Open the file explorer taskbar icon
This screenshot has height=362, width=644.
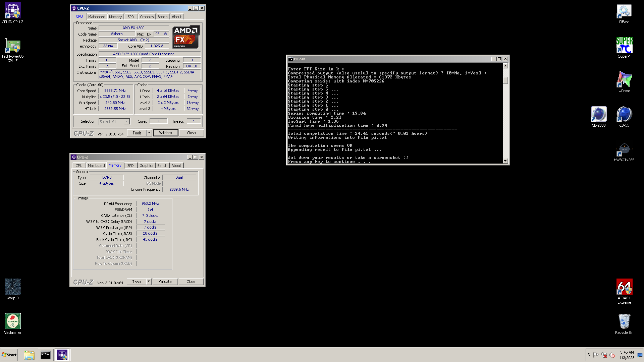tap(29, 355)
